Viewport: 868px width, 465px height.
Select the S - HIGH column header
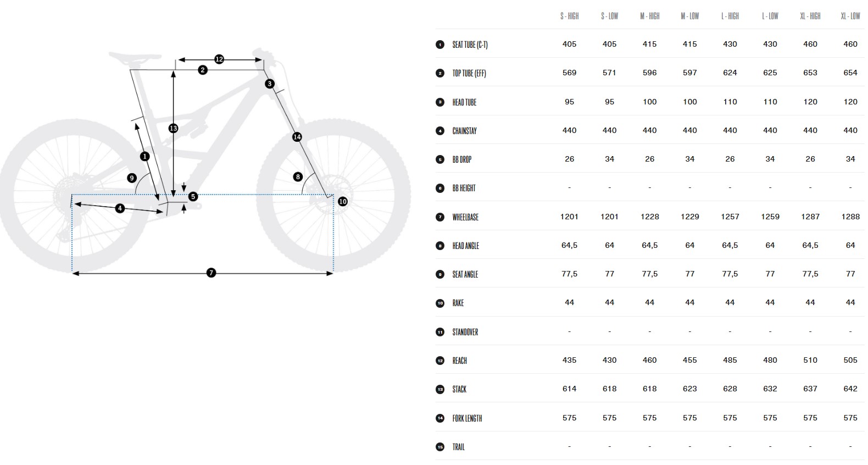pos(569,16)
